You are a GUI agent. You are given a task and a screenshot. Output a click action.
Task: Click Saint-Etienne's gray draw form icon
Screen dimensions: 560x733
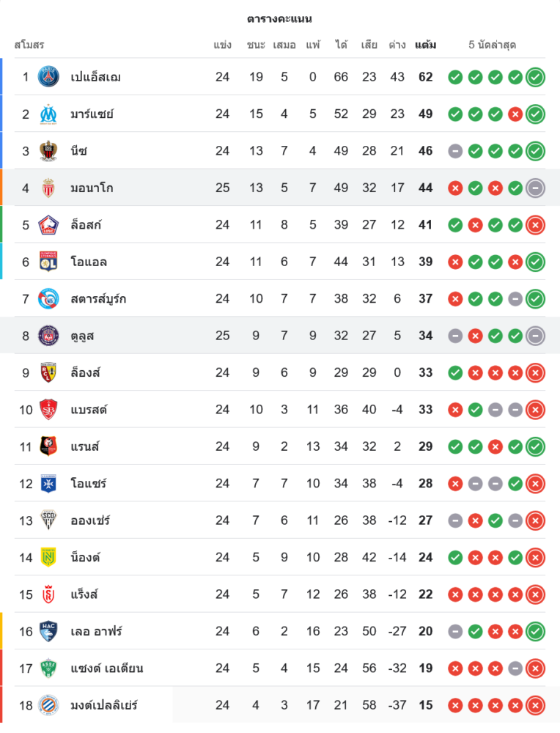515,668
